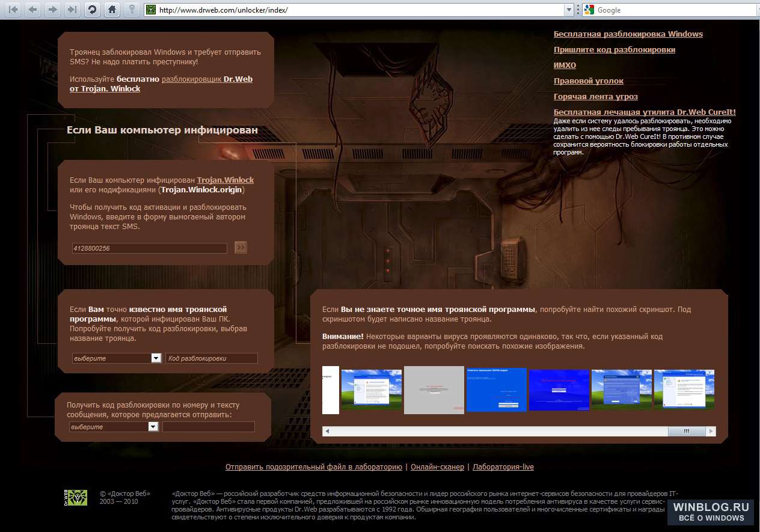This screenshot has height=532, width=760.
Task: Go back to the previous page
Action: click(32, 9)
